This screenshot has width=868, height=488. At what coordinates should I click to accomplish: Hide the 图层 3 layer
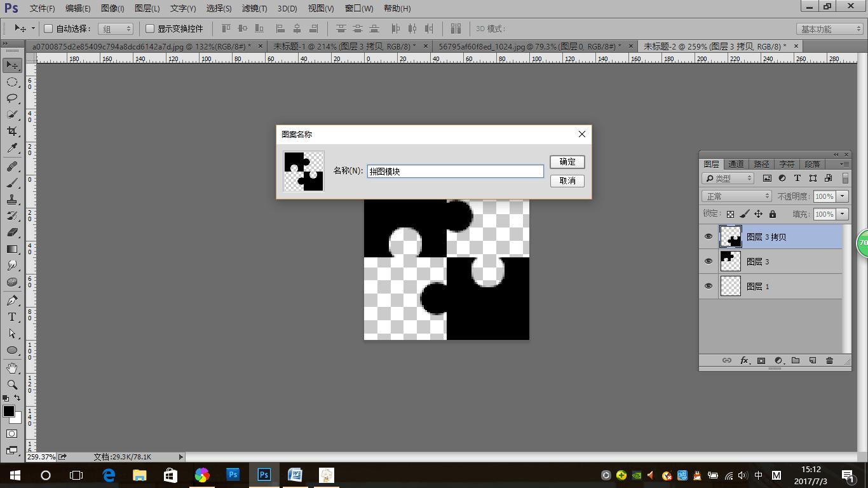[x=708, y=261]
